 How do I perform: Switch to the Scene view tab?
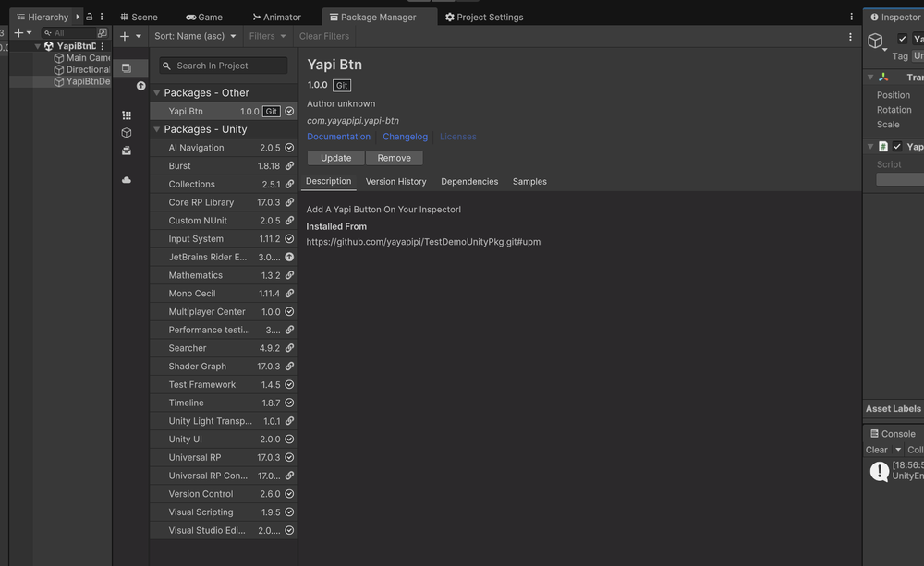140,16
